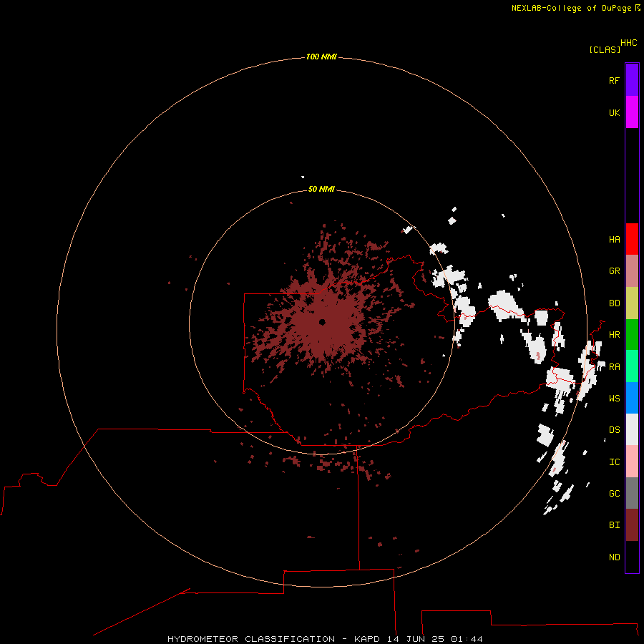The image size is (644, 644).
Task: Select the GR graupel legend swatch
Action: (x=632, y=271)
